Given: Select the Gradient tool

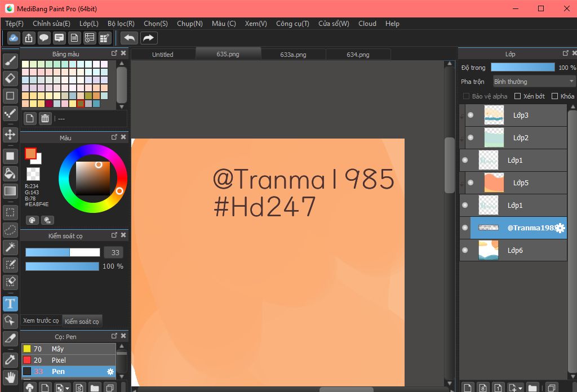Looking at the screenshot, I should [10, 191].
